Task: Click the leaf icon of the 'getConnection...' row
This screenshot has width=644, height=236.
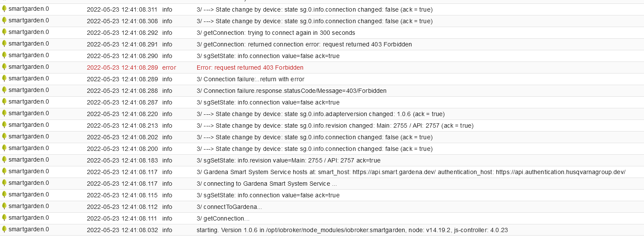Action: [x=4, y=218]
